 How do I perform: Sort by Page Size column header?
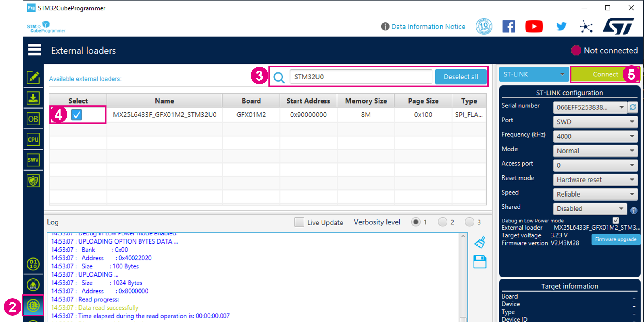click(x=423, y=101)
